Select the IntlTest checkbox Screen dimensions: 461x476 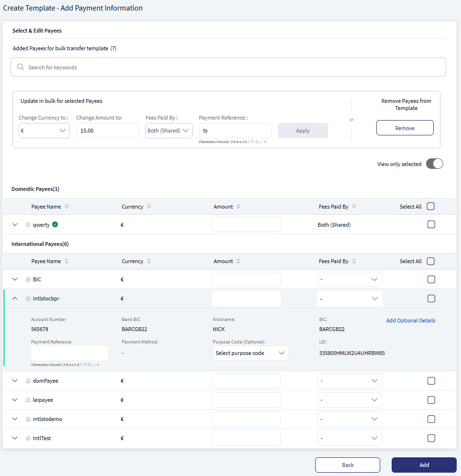(x=431, y=438)
